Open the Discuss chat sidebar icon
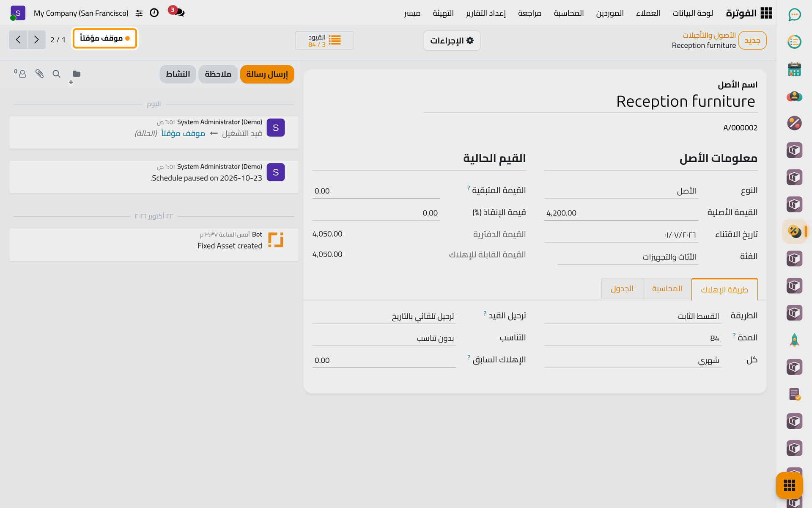Image resolution: width=812 pixels, height=508 pixels. (794, 15)
